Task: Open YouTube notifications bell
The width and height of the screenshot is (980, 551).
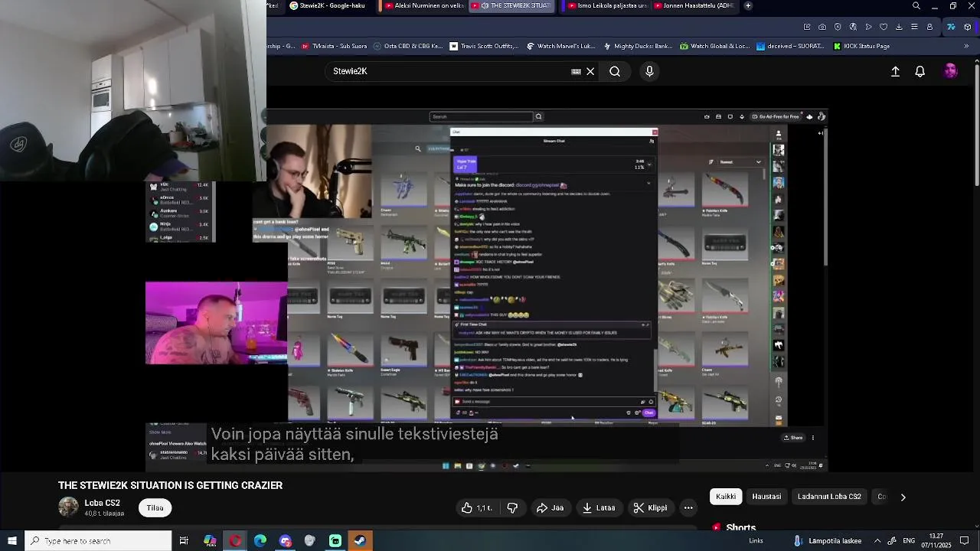Action: tap(920, 71)
